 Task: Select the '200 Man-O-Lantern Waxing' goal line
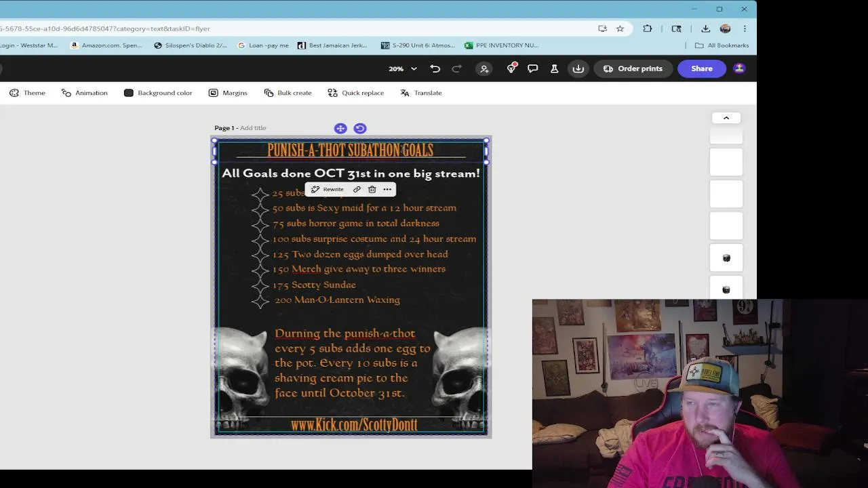click(337, 300)
